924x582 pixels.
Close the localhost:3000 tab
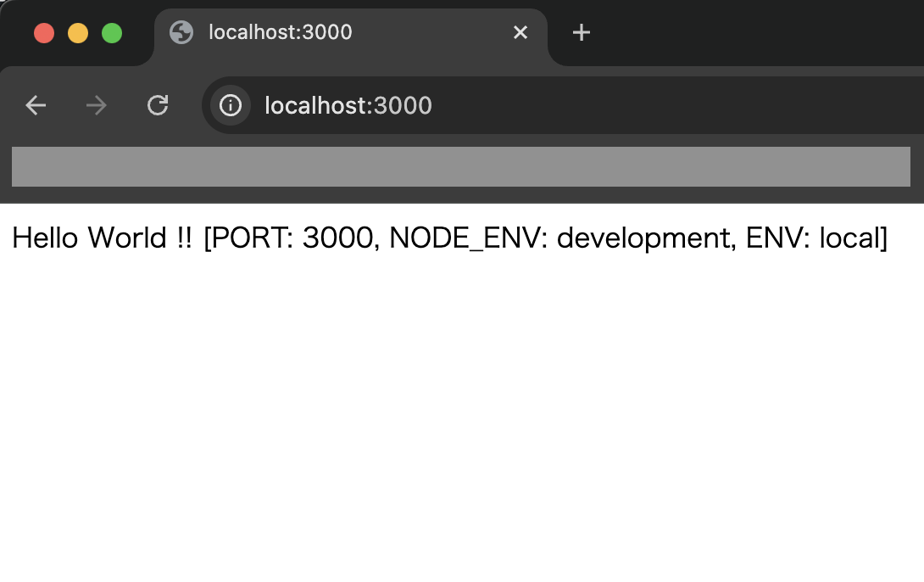pyautogui.click(x=520, y=32)
